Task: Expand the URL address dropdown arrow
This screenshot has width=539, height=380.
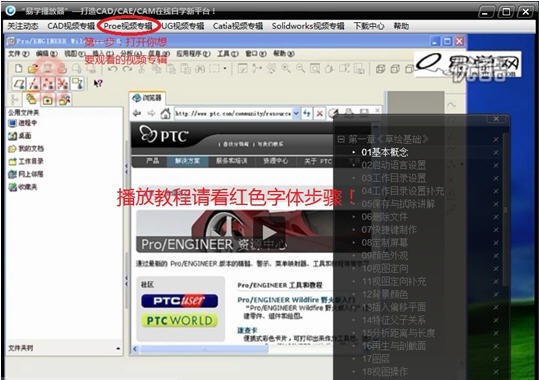Action: 296,113
